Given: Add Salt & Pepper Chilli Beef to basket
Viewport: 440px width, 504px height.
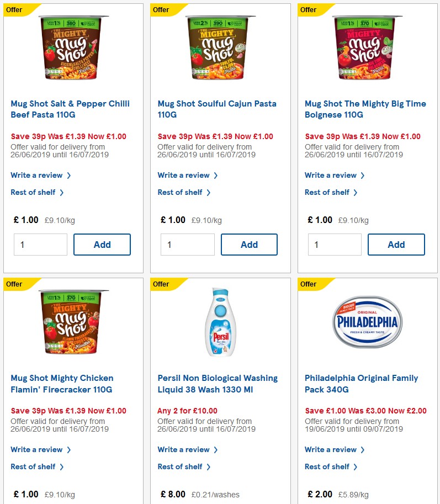Looking at the screenshot, I should [x=102, y=245].
